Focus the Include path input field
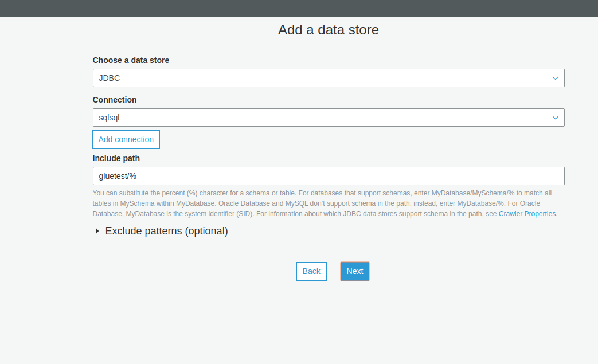 coord(328,176)
